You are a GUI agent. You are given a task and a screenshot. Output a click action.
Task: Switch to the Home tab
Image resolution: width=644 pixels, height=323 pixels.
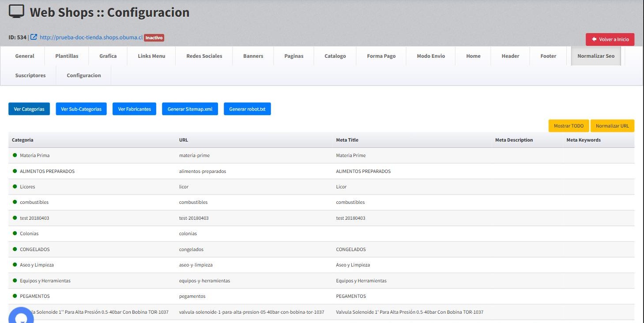(x=473, y=56)
